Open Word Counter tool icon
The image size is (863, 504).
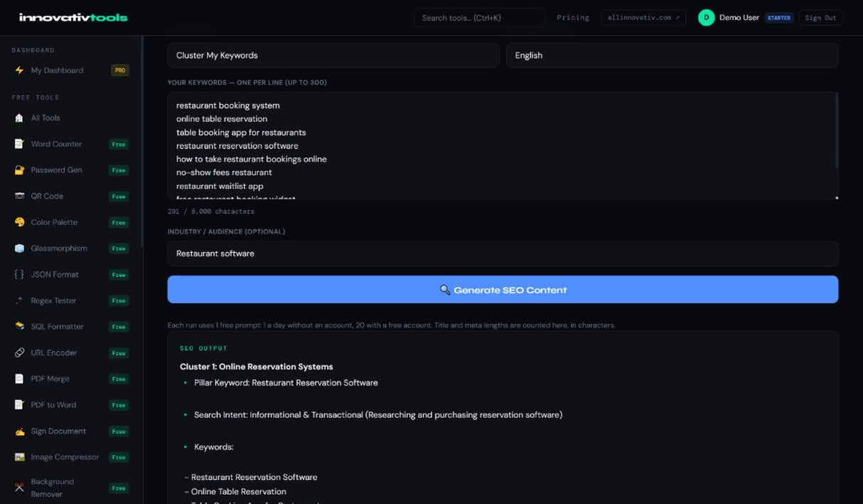tap(19, 144)
